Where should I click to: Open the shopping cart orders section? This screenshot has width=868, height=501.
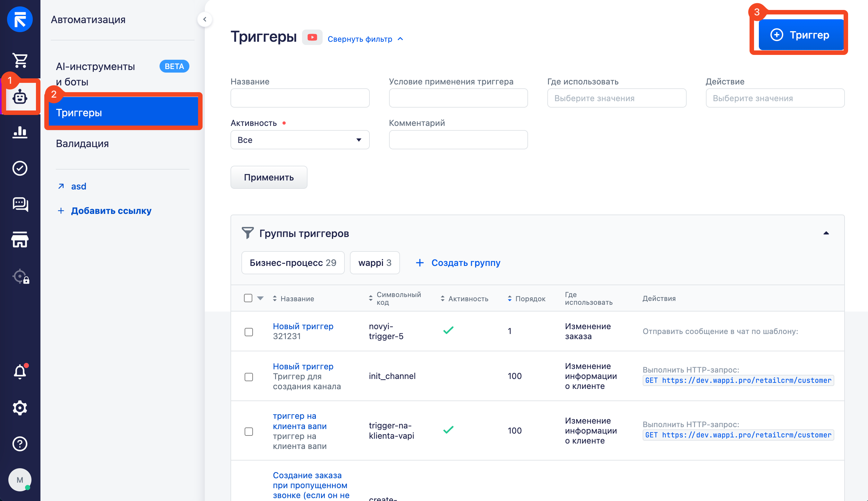[x=20, y=61]
